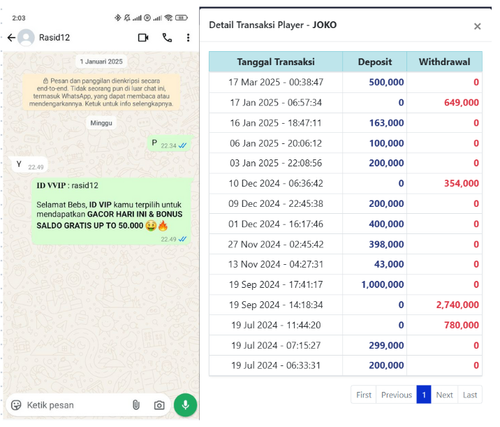The width and height of the screenshot is (500, 427).
Task: Click withdrawal value 354,000
Action: (461, 183)
